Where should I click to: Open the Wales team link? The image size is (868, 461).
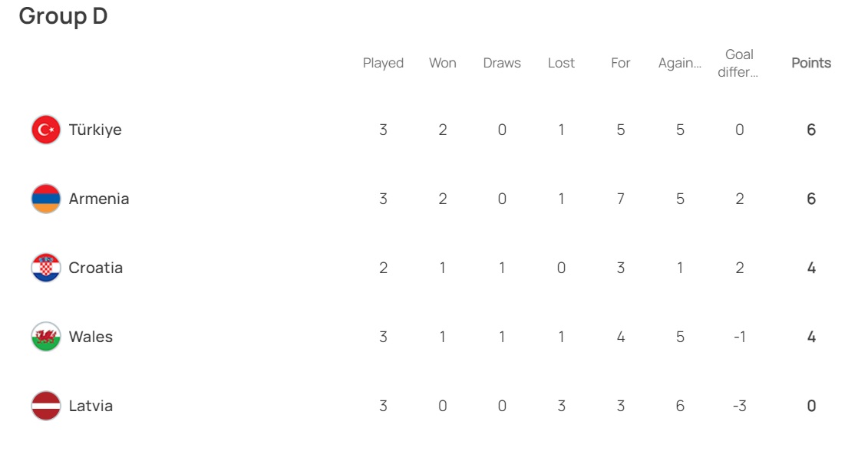(x=91, y=337)
